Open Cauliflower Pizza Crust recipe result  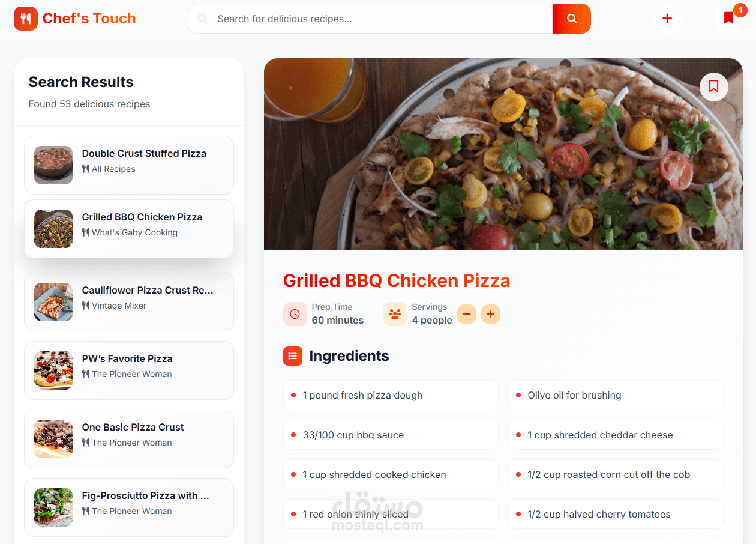pyautogui.click(x=129, y=302)
